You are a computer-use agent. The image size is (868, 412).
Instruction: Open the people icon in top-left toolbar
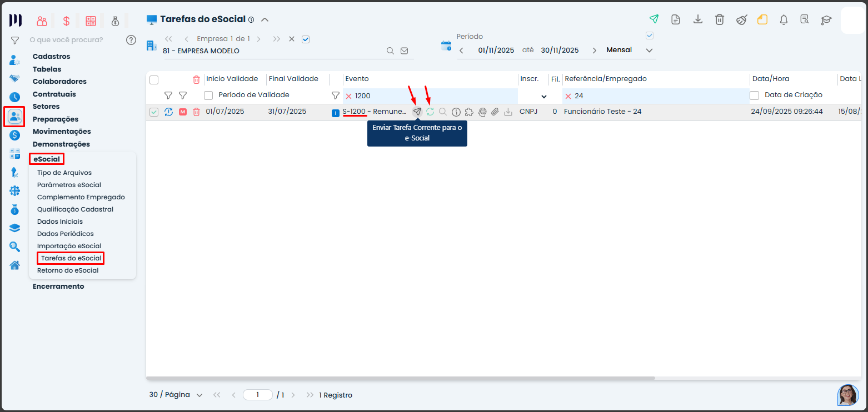pyautogui.click(x=42, y=21)
